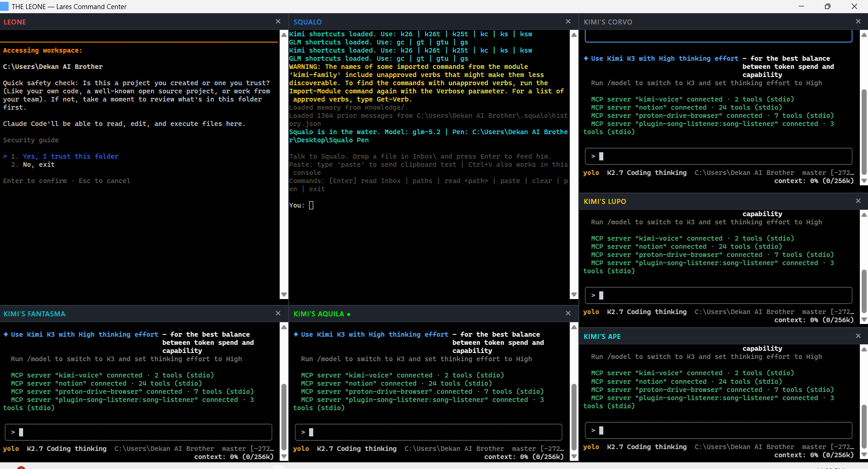Viewport: 868px width, 469px height.
Task: Close the KIMI'S LUPO panel
Action: coord(858,201)
